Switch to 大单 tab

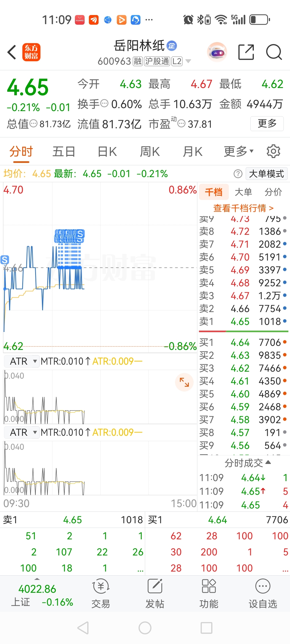[243, 192]
